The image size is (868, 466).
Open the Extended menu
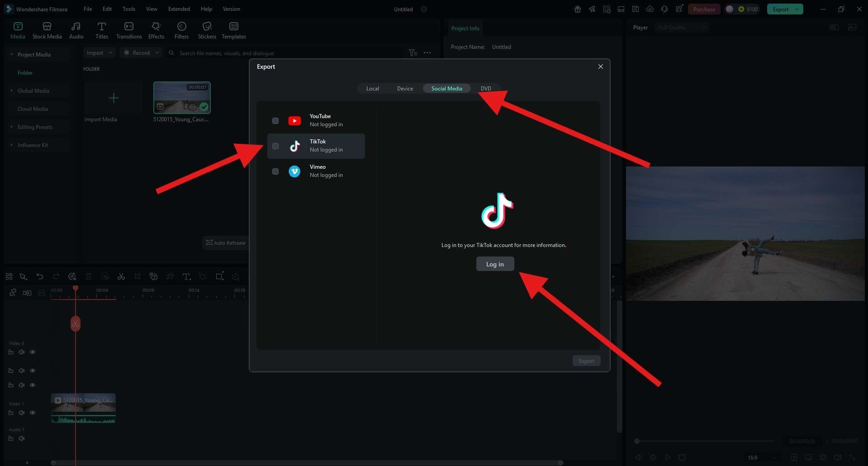tap(179, 9)
